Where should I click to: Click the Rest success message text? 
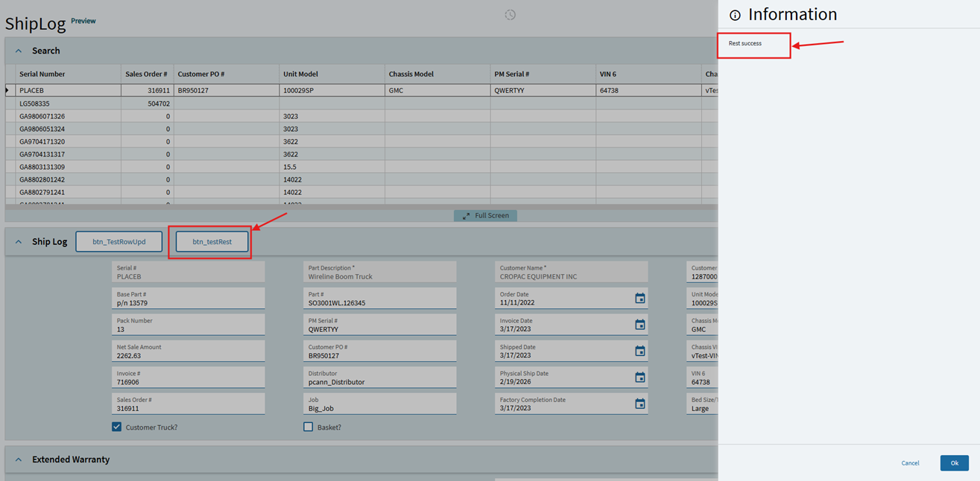click(x=745, y=44)
